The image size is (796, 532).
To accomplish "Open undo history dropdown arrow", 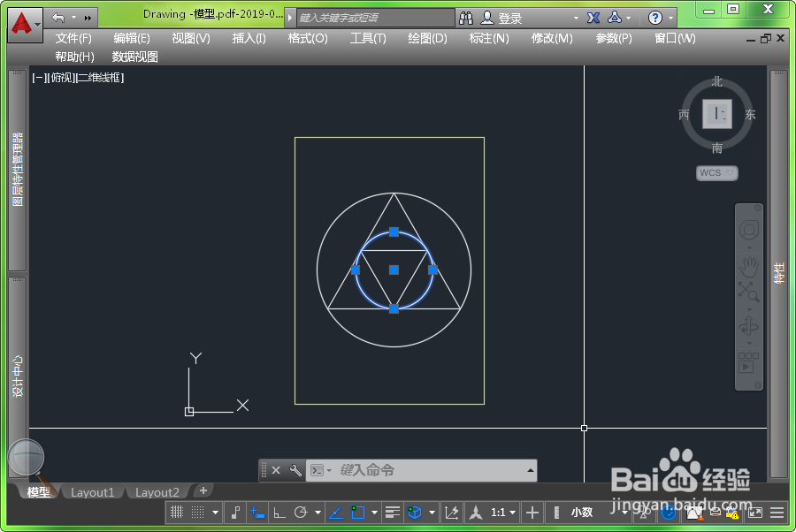I will coord(74,18).
